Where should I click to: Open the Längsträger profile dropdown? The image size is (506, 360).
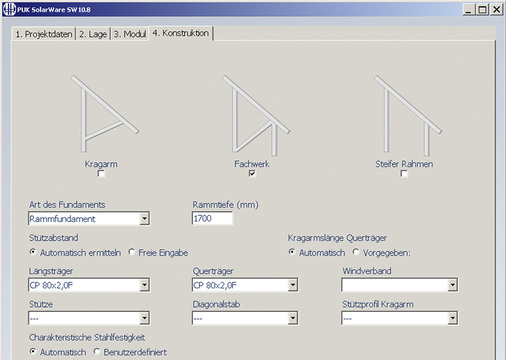coord(144,285)
